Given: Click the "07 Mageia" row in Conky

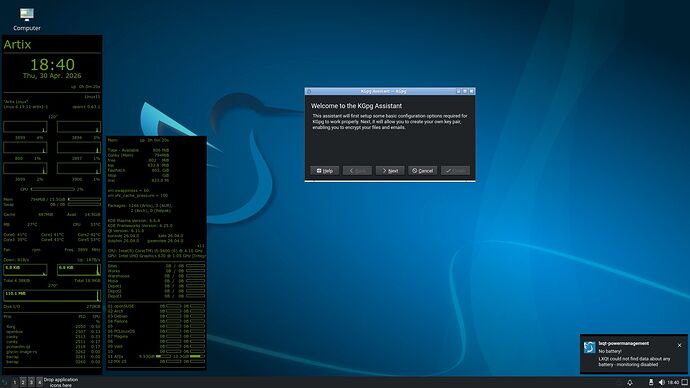Looking at the screenshot, I should pos(156,336).
